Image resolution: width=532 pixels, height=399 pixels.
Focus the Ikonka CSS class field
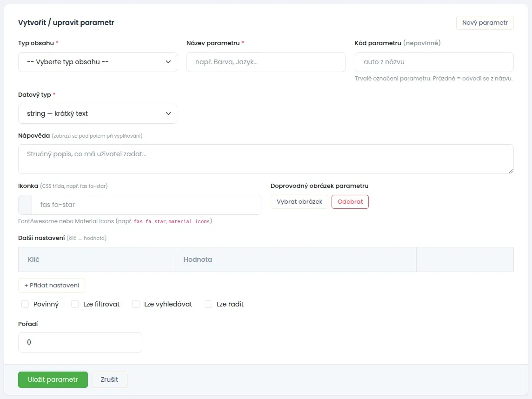[x=146, y=205]
